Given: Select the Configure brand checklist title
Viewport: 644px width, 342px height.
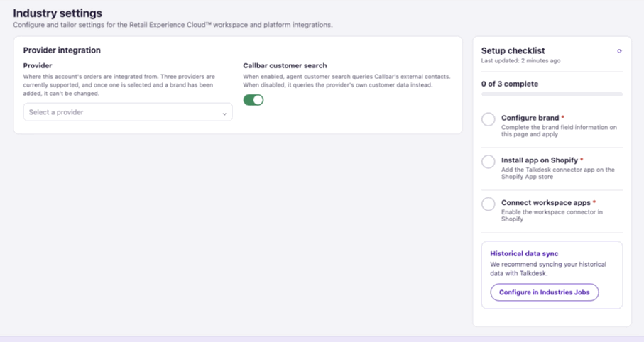Looking at the screenshot, I should coord(530,118).
